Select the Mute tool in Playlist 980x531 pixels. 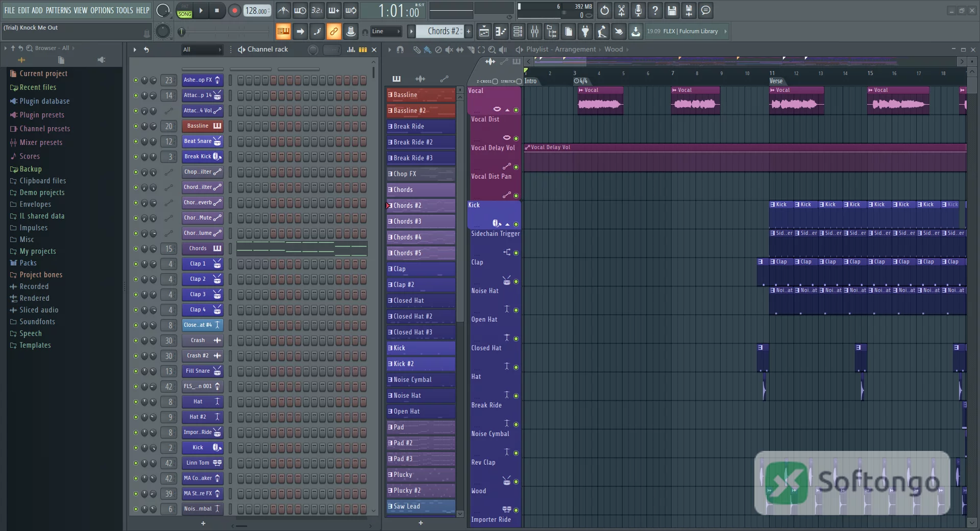click(x=449, y=49)
